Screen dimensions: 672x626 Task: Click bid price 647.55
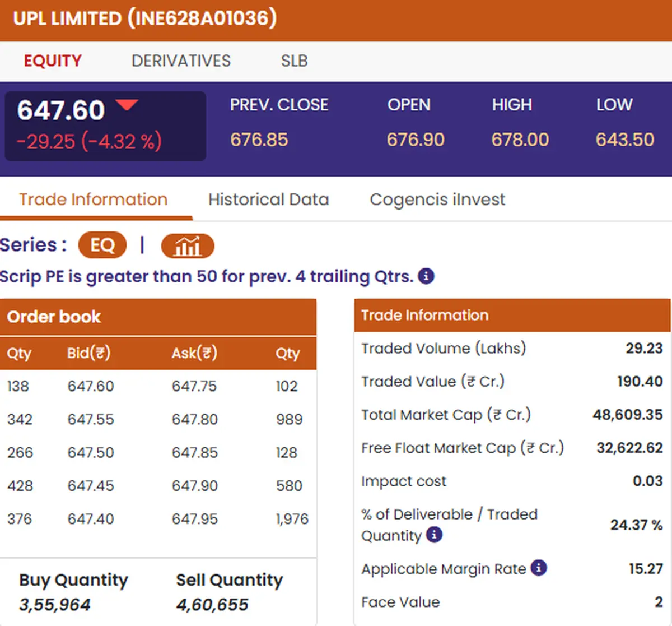pos(91,419)
